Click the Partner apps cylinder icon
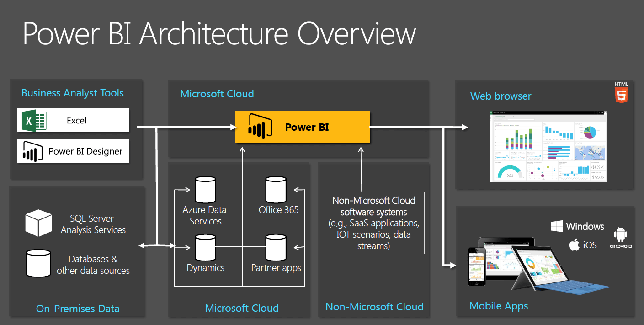Screen dimensions: 644x325 [x=276, y=248]
